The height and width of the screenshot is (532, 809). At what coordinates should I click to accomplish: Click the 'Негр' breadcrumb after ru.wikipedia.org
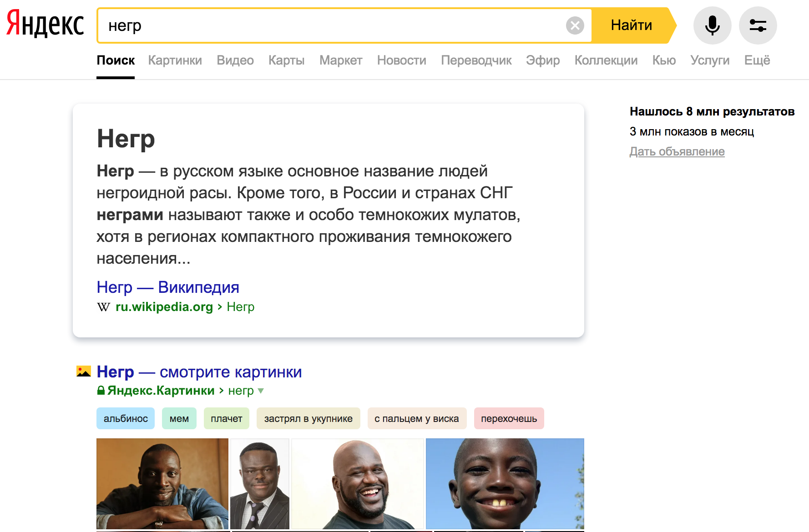click(241, 307)
